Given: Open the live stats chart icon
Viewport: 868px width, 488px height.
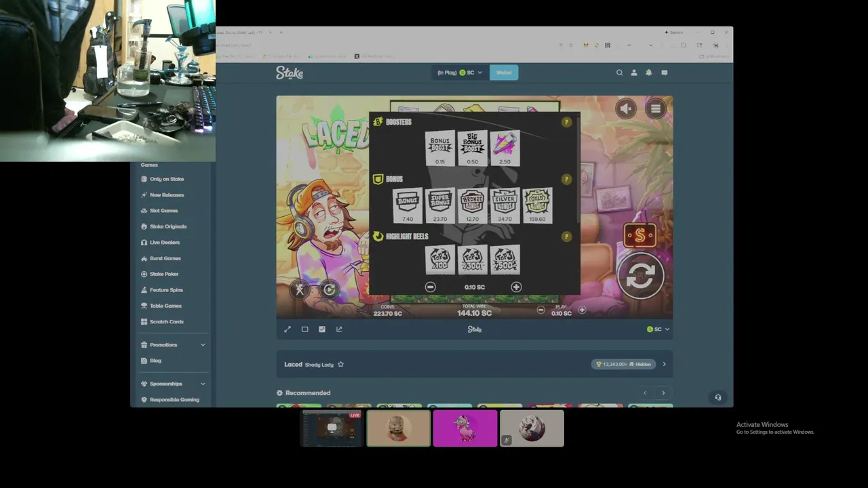Looking at the screenshot, I should (x=322, y=329).
